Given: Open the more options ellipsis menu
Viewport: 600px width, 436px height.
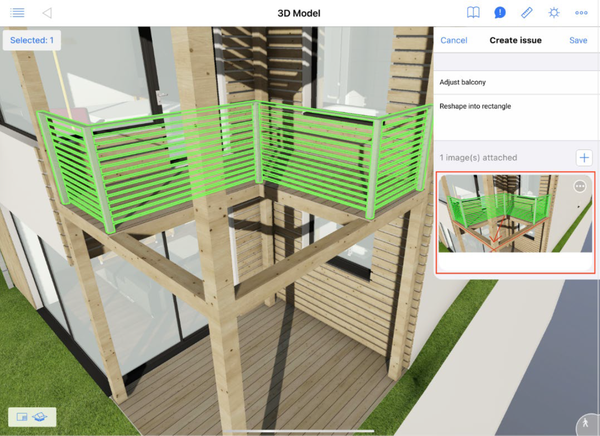Looking at the screenshot, I should click(x=581, y=13).
